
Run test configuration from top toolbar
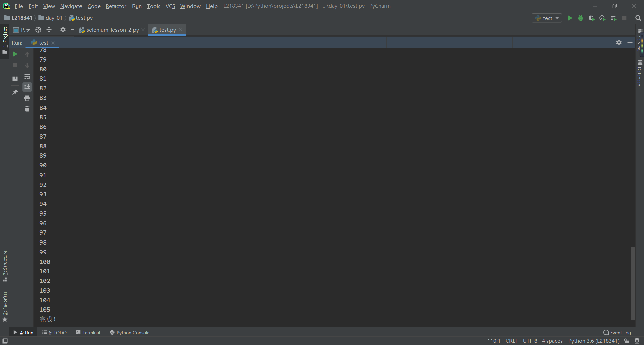(570, 18)
